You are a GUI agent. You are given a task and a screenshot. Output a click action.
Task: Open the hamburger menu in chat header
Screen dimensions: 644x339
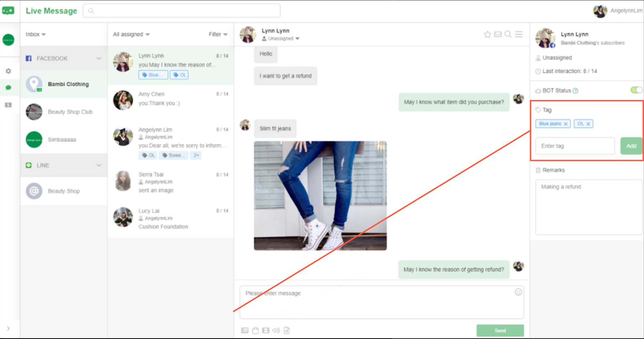[519, 34]
